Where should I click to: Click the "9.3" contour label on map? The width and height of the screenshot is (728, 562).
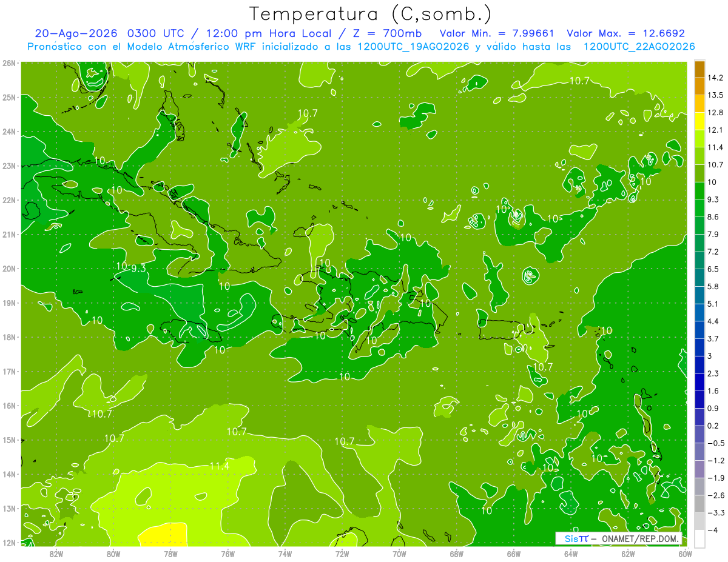pos(138,268)
